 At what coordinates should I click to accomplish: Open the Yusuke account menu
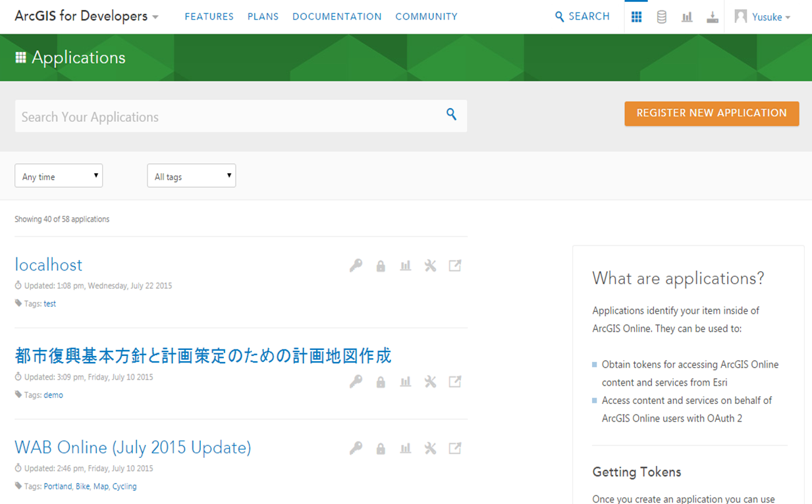pos(771,17)
